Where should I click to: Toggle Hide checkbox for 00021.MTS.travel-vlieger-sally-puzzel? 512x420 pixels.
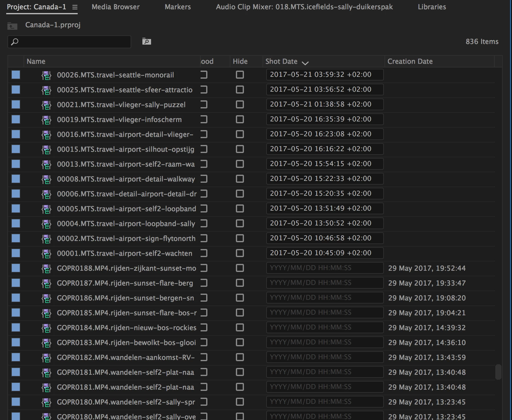tap(240, 104)
